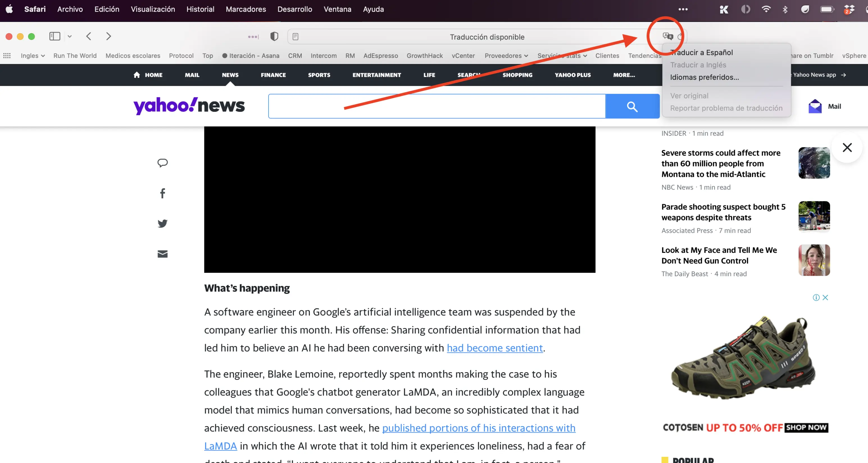Screen dimensions: 868x463
Task: Open the Iteración - Asana bookmark
Action: (x=251, y=55)
